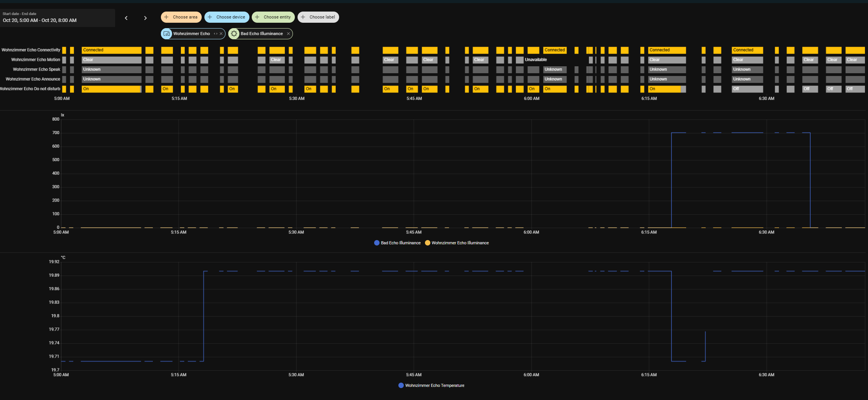This screenshot has height=400, width=868.
Task: Select the Wohnzimmer Echo Motion row label
Action: (36, 60)
